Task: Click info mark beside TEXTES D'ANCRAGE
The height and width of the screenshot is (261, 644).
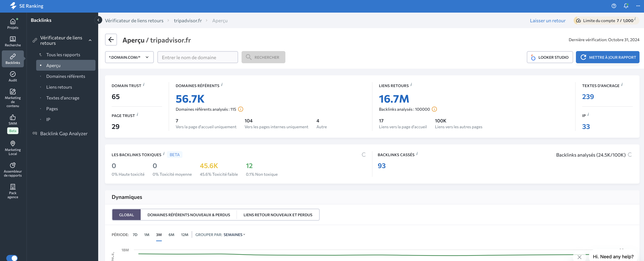Action: tap(622, 85)
